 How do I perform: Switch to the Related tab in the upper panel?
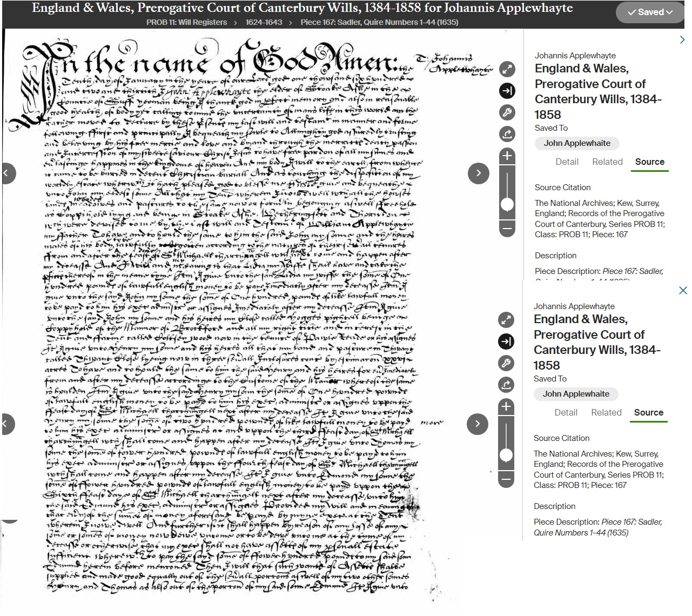coord(607,162)
